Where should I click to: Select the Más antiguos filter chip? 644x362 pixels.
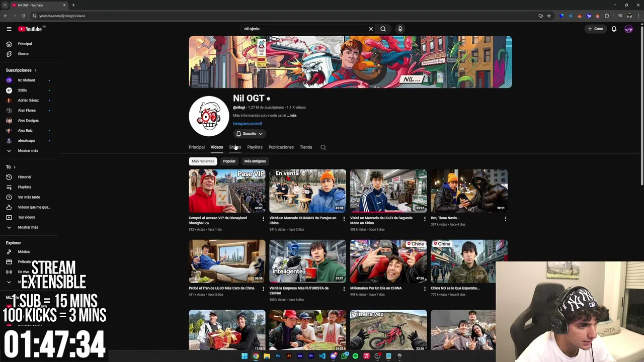point(255,161)
